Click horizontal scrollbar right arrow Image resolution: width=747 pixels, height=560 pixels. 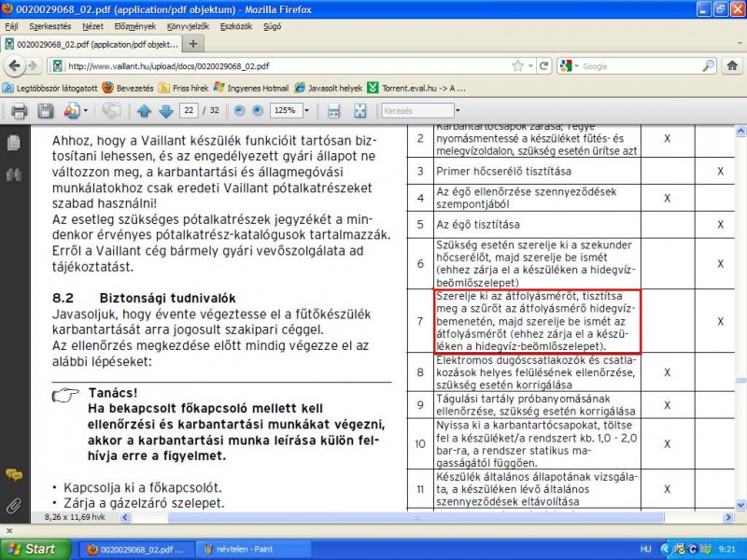click(x=728, y=517)
